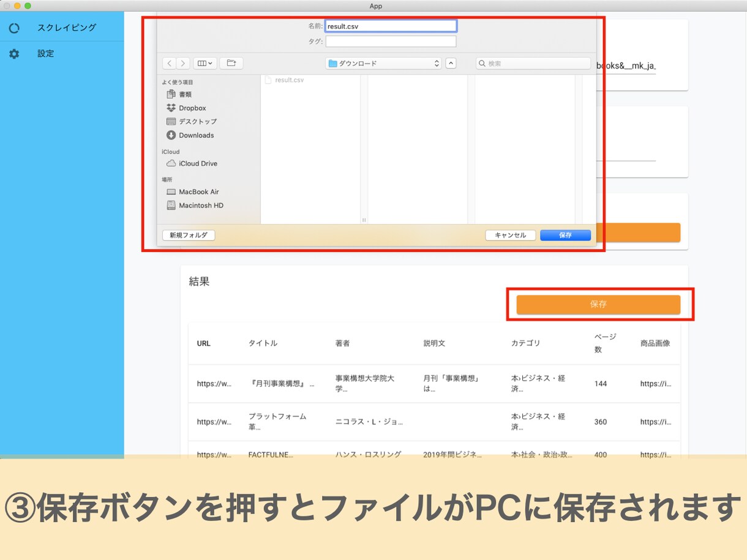
Task: Open the スクレイピング sidebar item
Action: tap(62, 28)
